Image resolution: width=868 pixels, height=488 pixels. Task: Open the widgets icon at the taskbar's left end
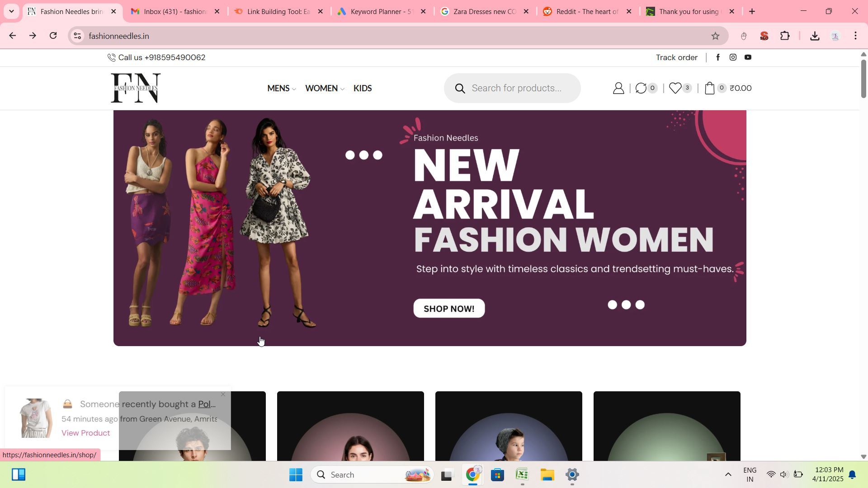(19, 475)
